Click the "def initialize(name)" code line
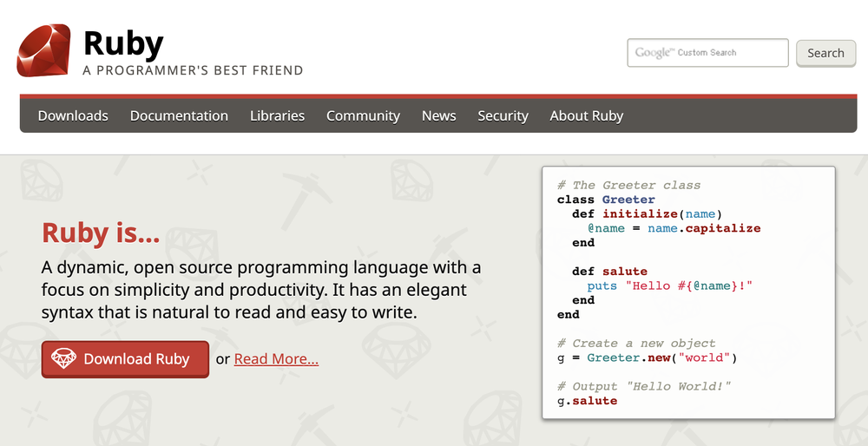 click(648, 213)
